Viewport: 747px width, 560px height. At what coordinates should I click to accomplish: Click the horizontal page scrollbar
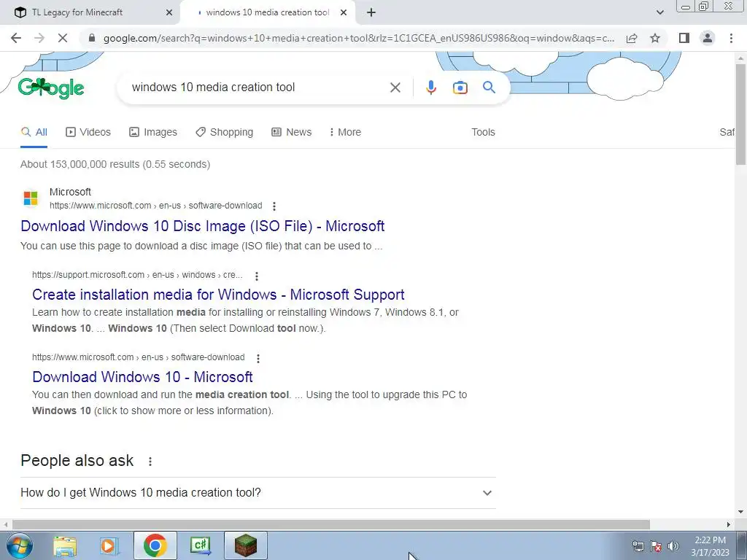[331, 525]
